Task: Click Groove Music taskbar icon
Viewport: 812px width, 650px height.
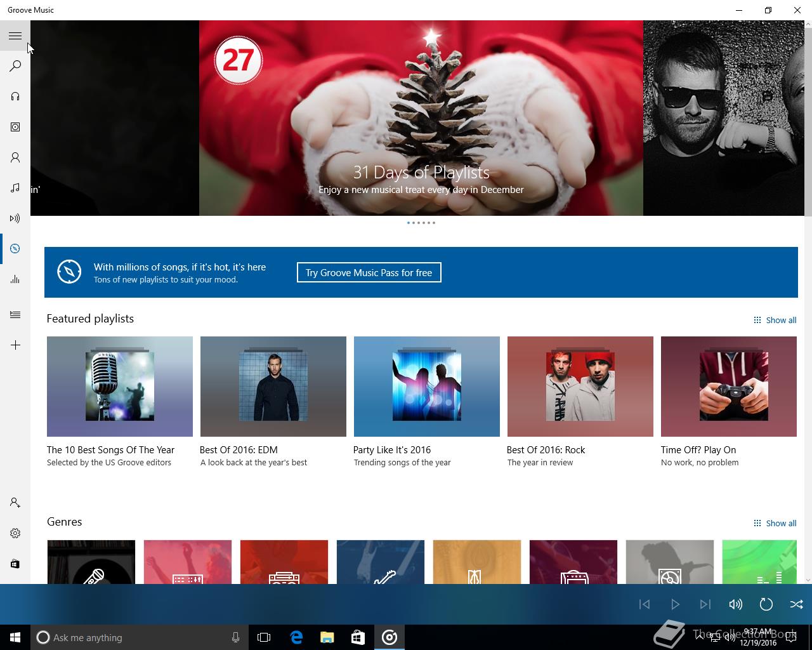Action: (x=389, y=637)
